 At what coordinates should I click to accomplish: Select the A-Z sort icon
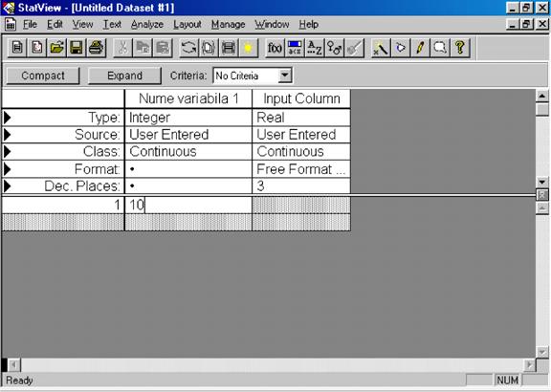click(314, 48)
